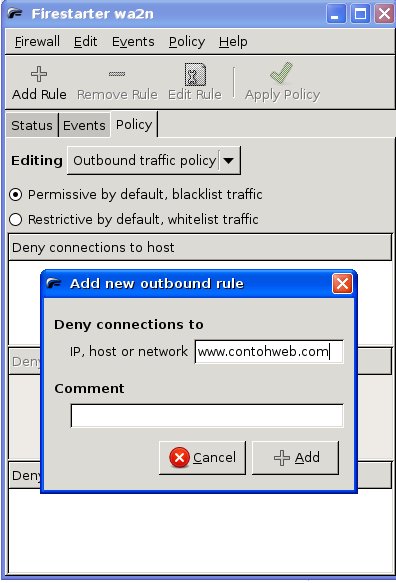Click the Add Rule toolbar icon

[x=39, y=74]
